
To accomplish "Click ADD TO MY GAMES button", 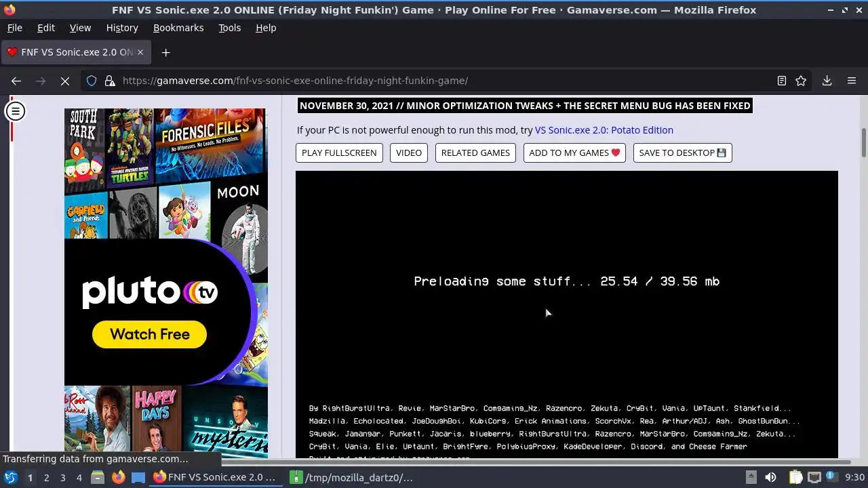I will (574, 152).
